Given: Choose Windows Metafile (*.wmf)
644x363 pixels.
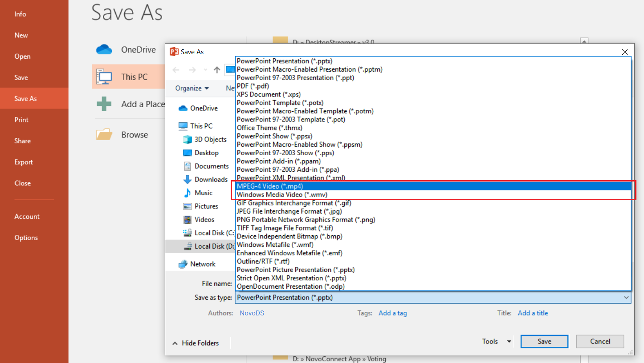Looking at the screenshot, I should click(x=433, y=245).
